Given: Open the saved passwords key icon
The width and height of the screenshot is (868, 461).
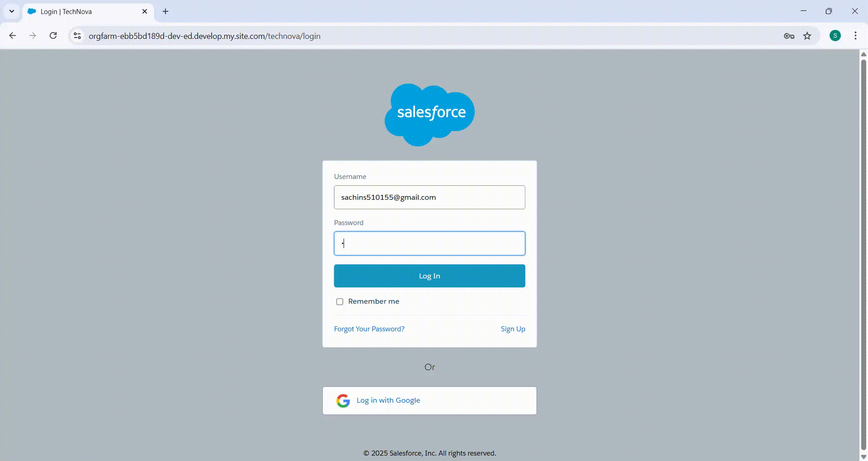Looking at the screenshot, I should point(789,36).
